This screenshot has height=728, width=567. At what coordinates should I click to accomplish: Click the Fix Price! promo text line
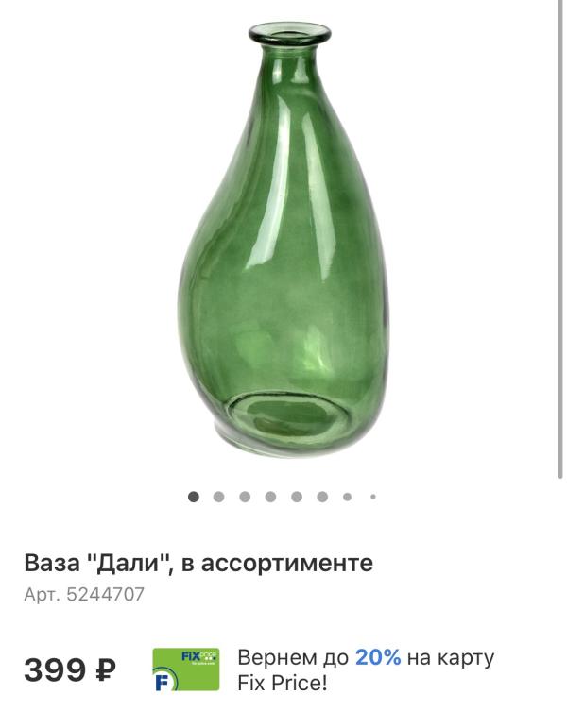283,683
